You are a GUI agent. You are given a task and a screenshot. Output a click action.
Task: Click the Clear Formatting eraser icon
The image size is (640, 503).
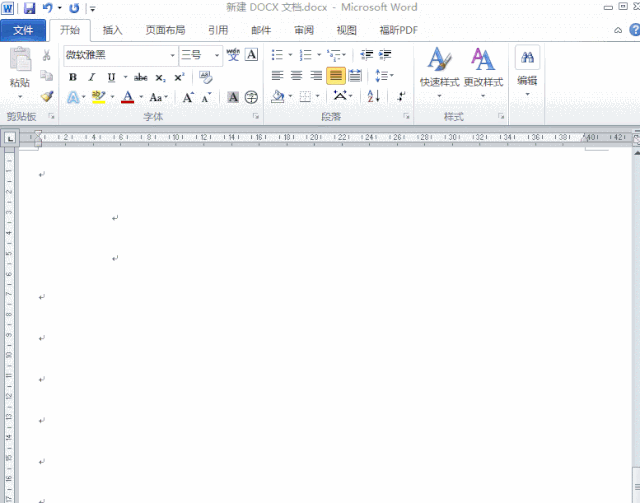(206, 77)
